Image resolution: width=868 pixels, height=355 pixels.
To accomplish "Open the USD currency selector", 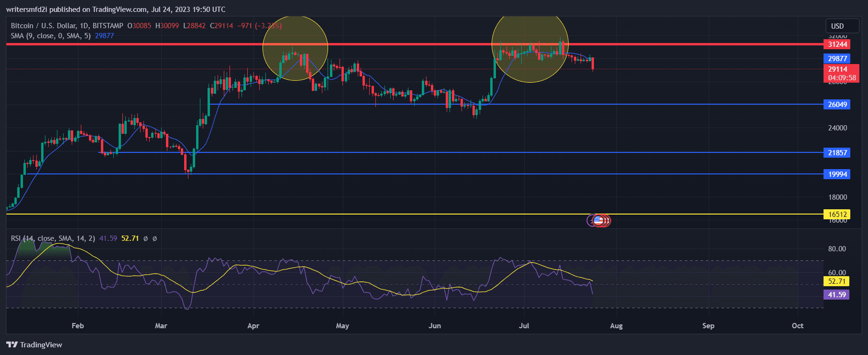I will (x=837, y=26).
